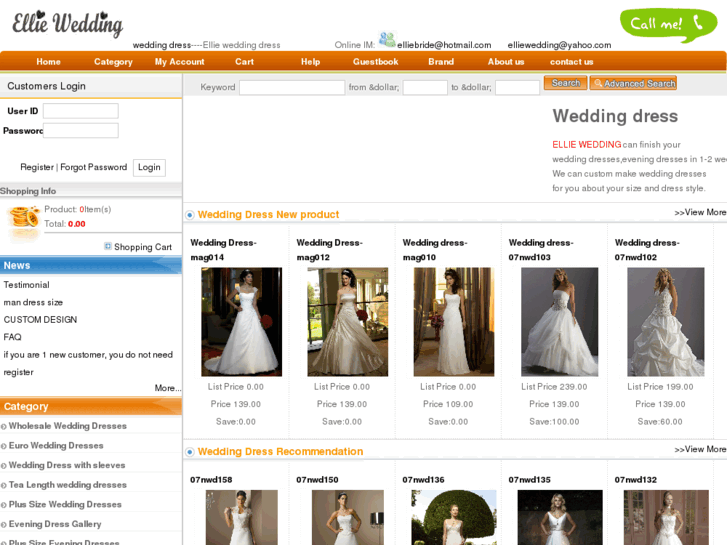Open the 07nwd150 recommended dress thumbnail
Viewport: 727px width, 545px height.
[348, 517]
